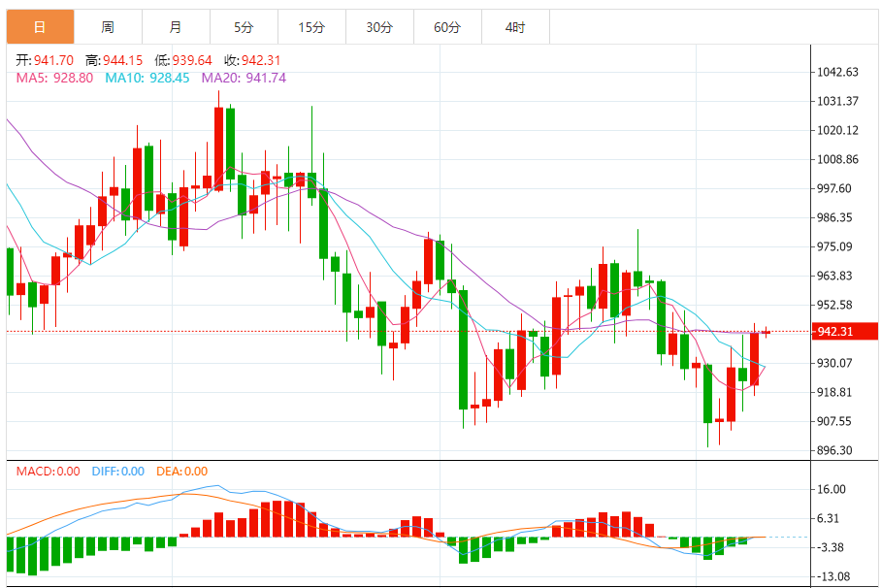
Task: Click the 975.09 price axis label
Action: (834, 246)
